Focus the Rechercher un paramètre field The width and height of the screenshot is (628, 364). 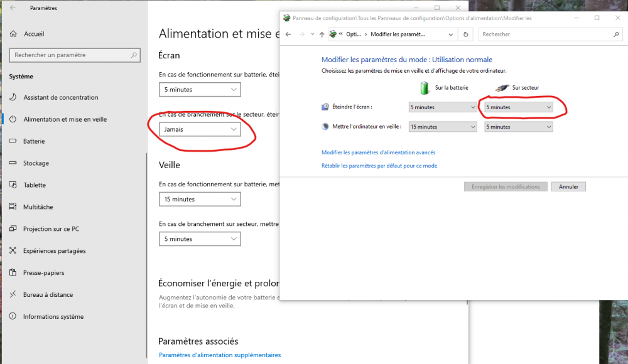(75, 55)
